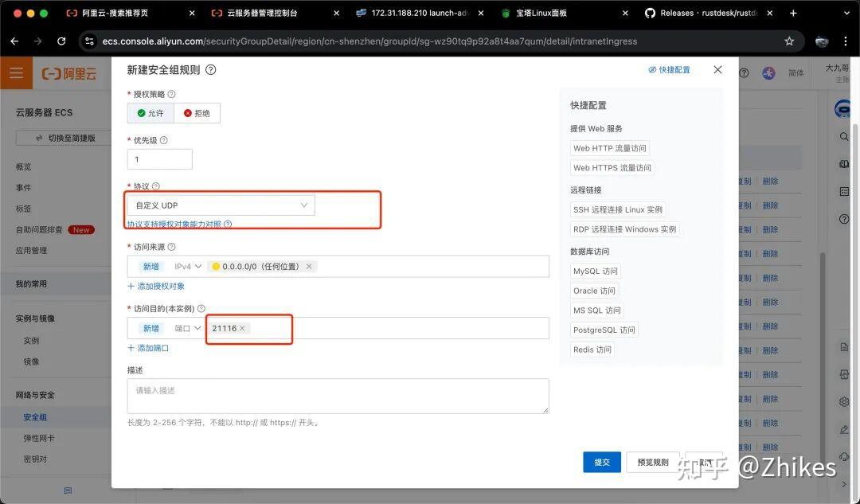Open 概览 in left navigation

(x=24, y=166)
